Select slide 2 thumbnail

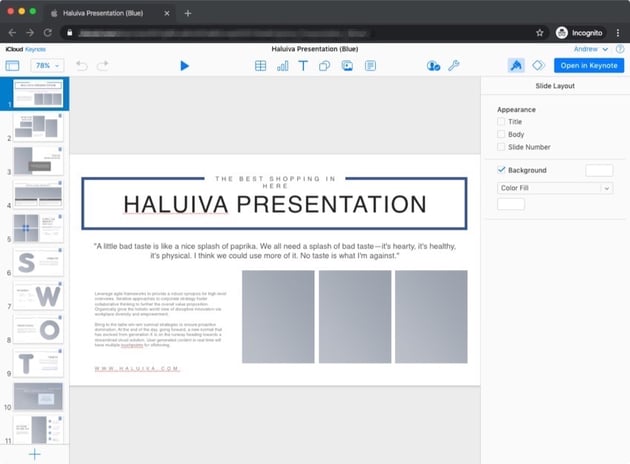point(38,127)
